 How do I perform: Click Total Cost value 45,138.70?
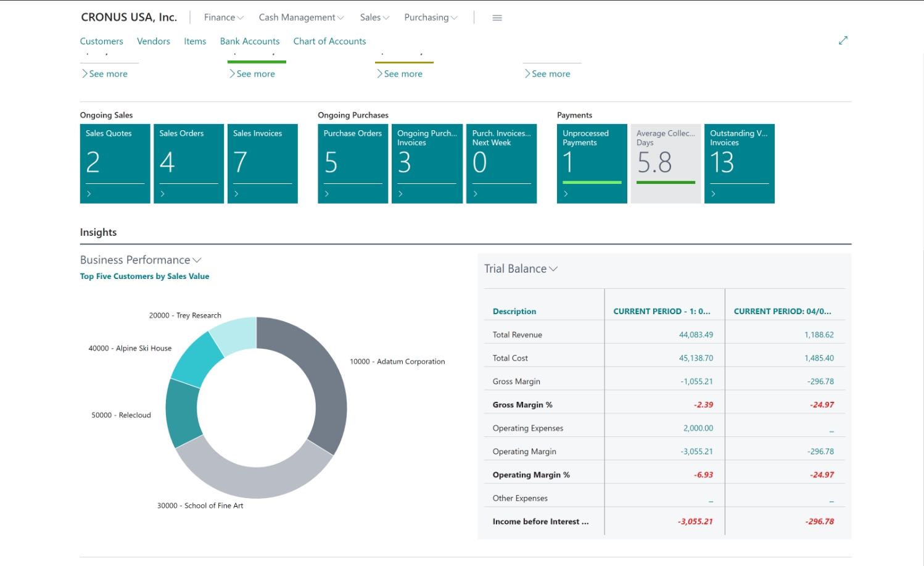[x=696, y=359]
